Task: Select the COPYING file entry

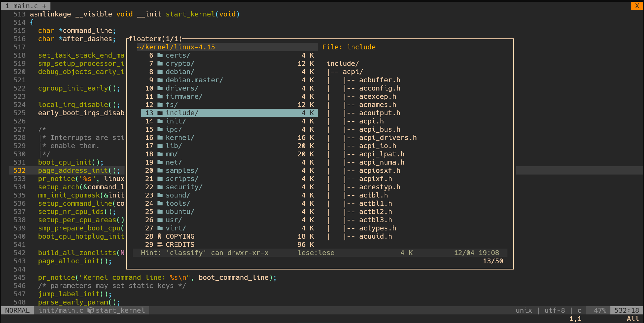Action: pyautogui.click(x=230, y=236)
